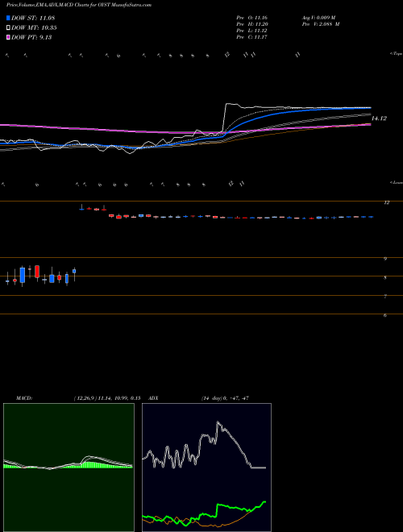Screen dimensions: 403x532
Task: Click the thick blue short-term EMA line
Action: pyautogui.click(x=258, y=118)
